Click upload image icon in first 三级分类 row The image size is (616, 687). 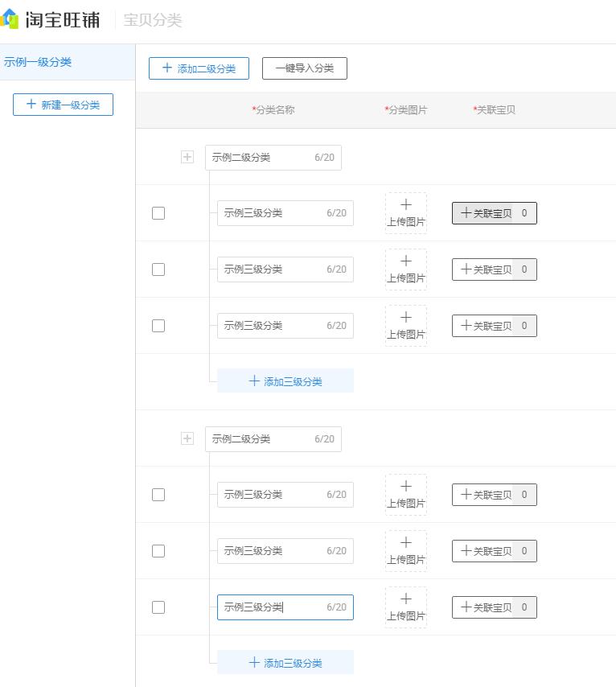click(x=406, y=212)
